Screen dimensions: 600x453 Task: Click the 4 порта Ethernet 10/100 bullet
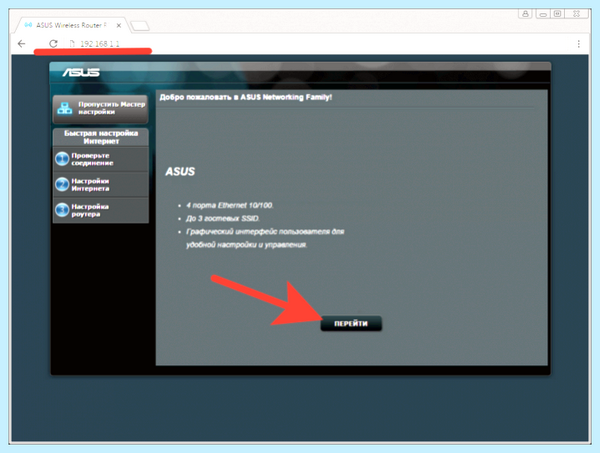coord(230,205)
